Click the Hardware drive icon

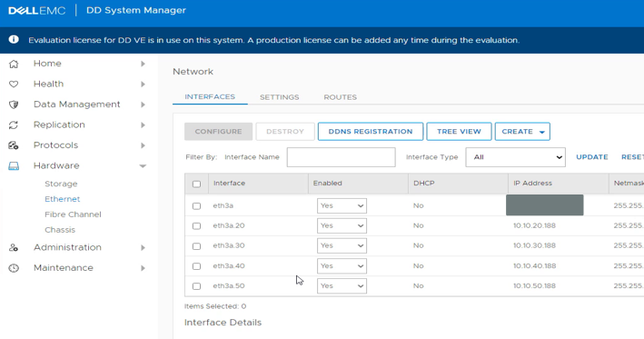pyautogui.click(x=14, y=166)
